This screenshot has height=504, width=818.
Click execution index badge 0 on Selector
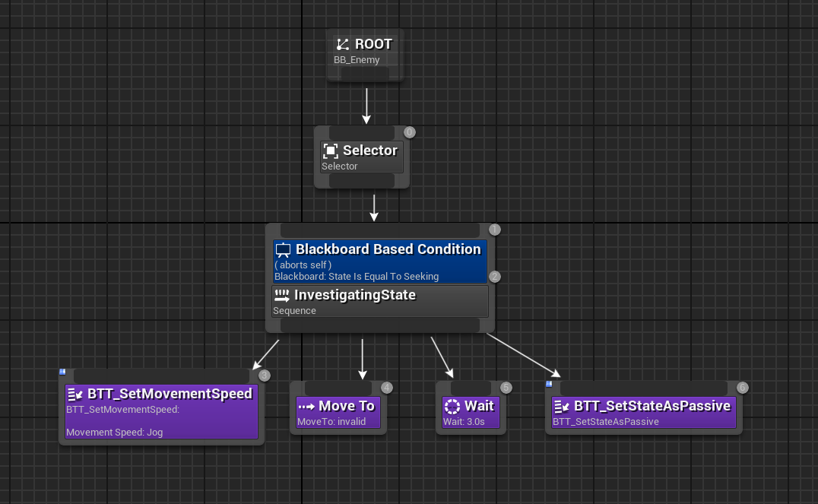(x=410, y=132)
